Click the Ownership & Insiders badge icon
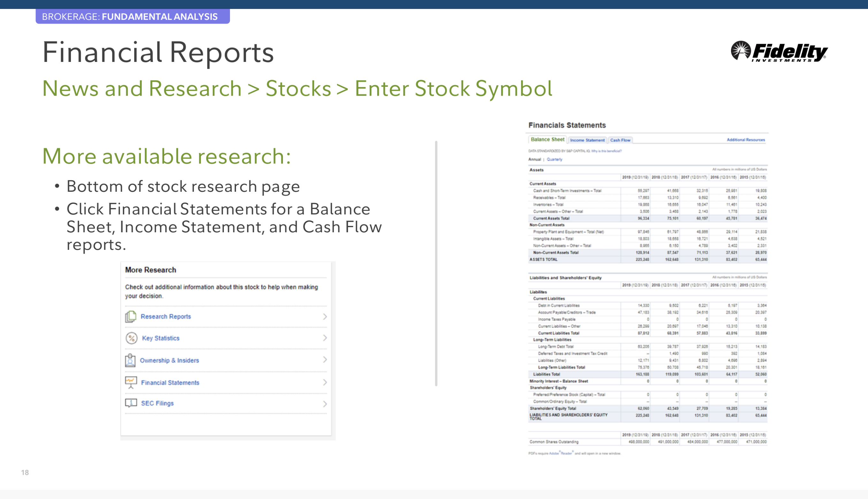The height and width of the screenshot is (499, 868). pyautogui.click(x=130, y=360)
